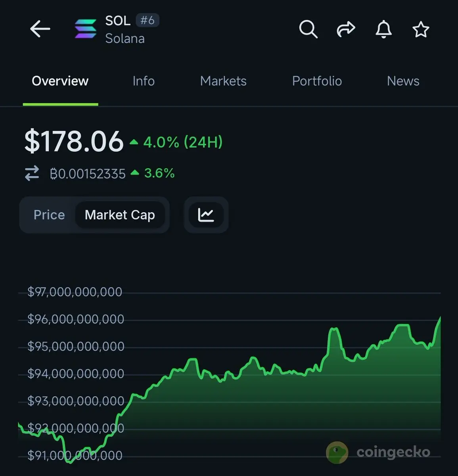
Task: Add SOL to favorites with star icon
Action: (x=421, y=29)
